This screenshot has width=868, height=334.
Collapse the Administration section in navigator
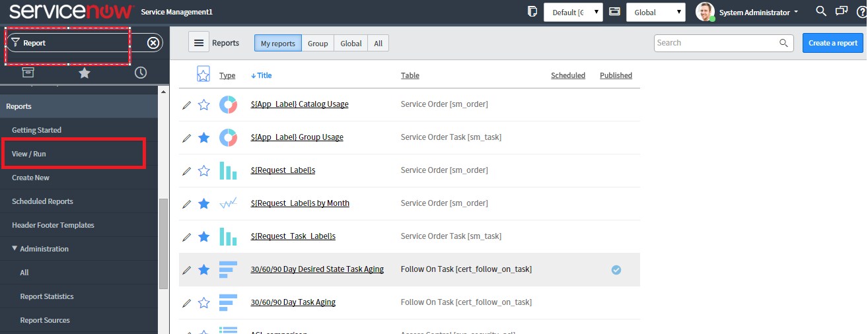coord(15,249)
